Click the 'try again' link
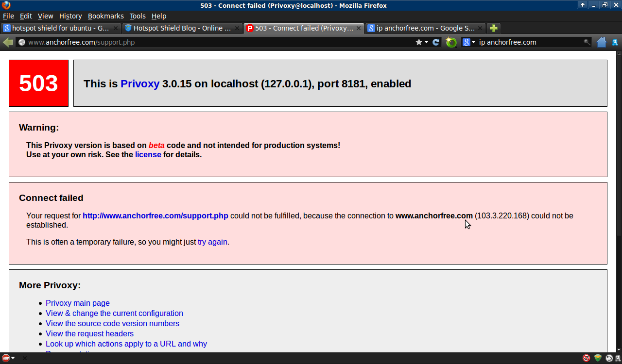622x364 pixels. point(212,242)
